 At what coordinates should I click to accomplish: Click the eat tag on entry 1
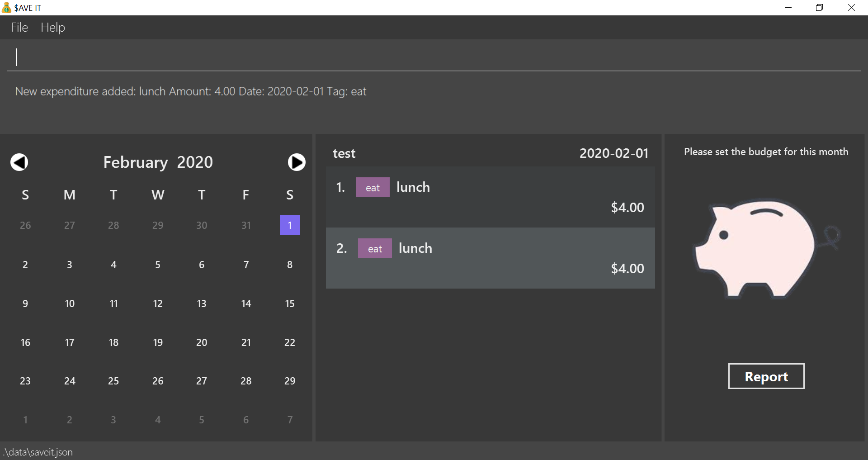pos(373,187)
